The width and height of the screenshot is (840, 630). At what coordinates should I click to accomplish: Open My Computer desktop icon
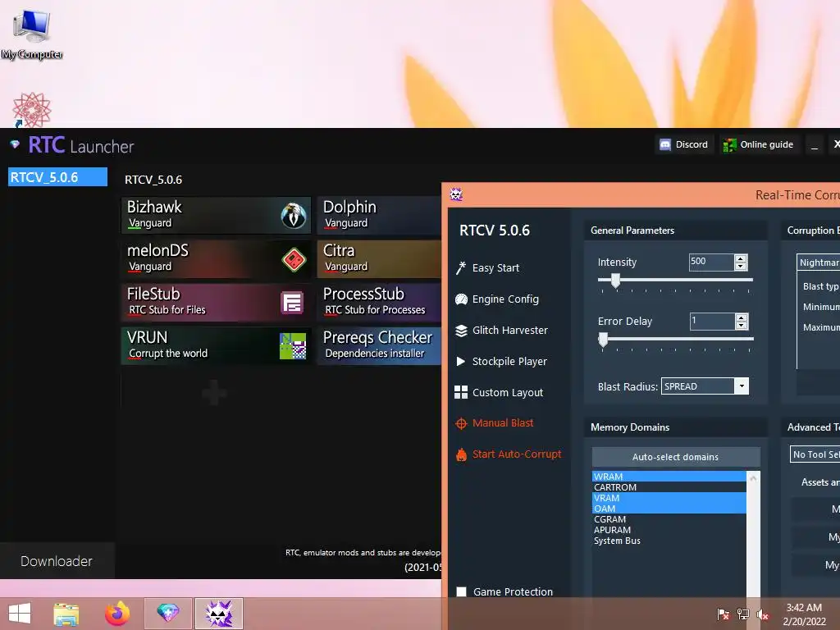(32, 34)
